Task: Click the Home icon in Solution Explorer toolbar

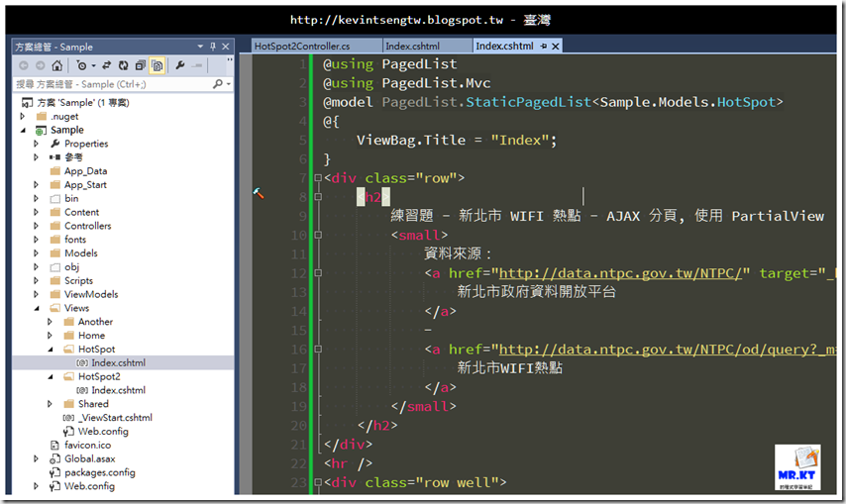Action: 56,65
